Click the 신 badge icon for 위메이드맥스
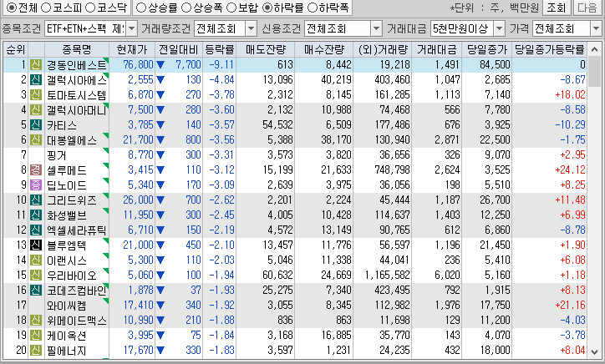 tap(36, 321)
